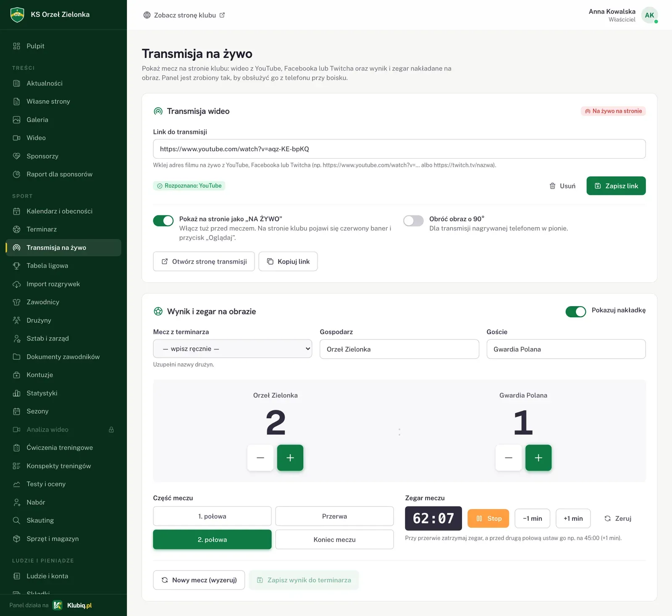
Task: Stop the match clock
Action: (x=488, y=519)
